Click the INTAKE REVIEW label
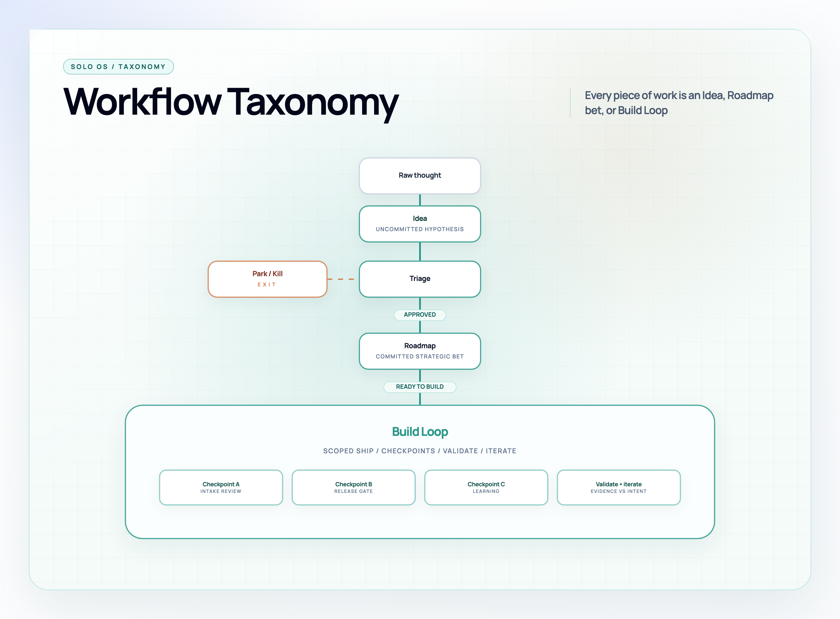This screenshot has height=619, width=840. (x=221, y=492)
